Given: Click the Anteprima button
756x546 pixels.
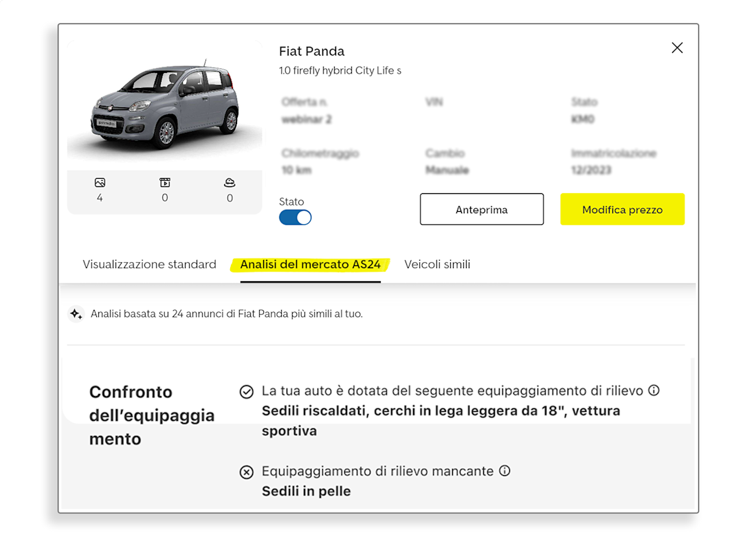Looking at the screenshot, I should [482, 209].
